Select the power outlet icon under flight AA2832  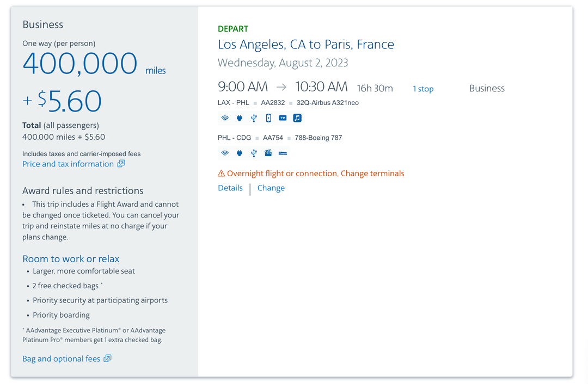point(239,117)
